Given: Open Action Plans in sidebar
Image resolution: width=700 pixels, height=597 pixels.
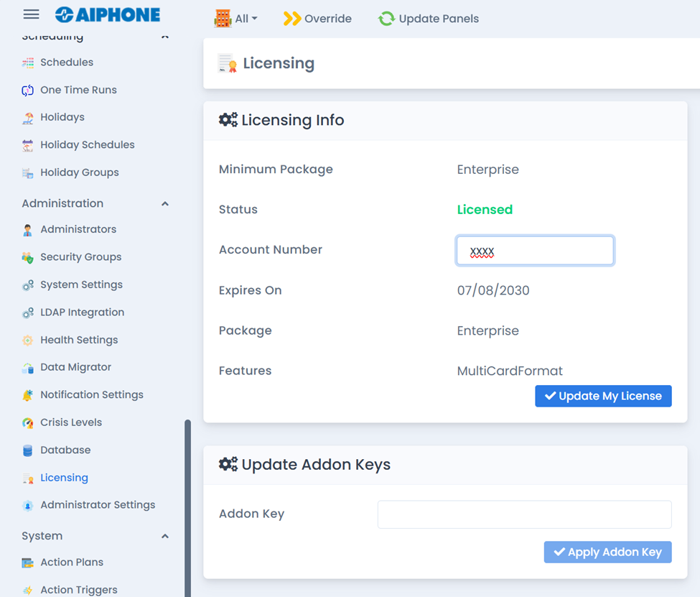Looking at the screenshot, I should coord(72,563).
